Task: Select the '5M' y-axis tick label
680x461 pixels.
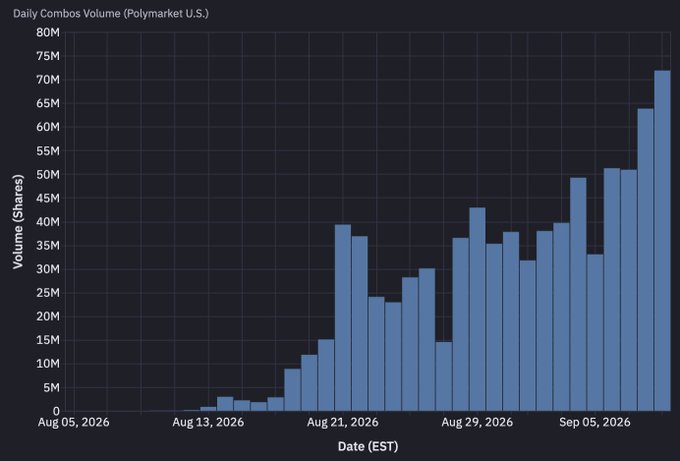Action: pos(51,388)
